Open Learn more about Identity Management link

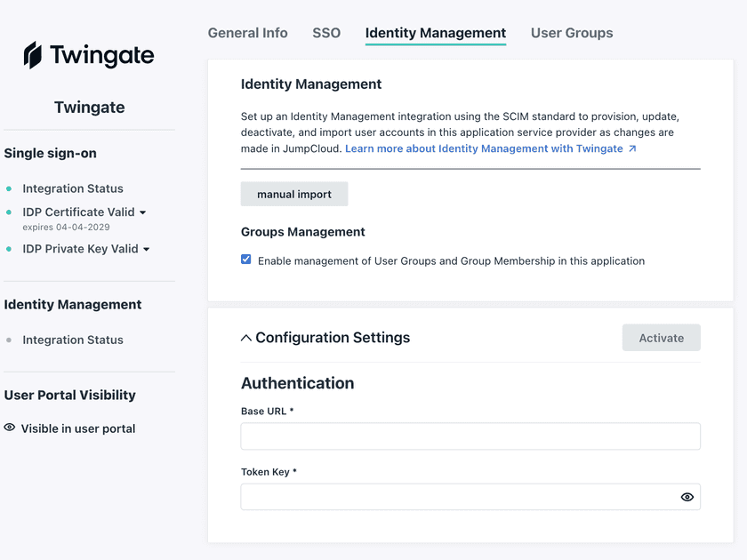pyautogui.click(x=484, y=148)
